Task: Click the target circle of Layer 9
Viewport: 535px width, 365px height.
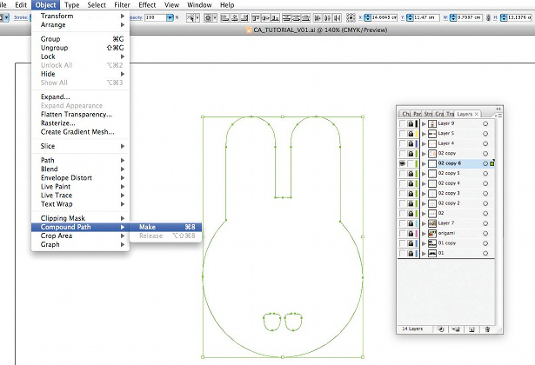Action: [x=485, y=124]
